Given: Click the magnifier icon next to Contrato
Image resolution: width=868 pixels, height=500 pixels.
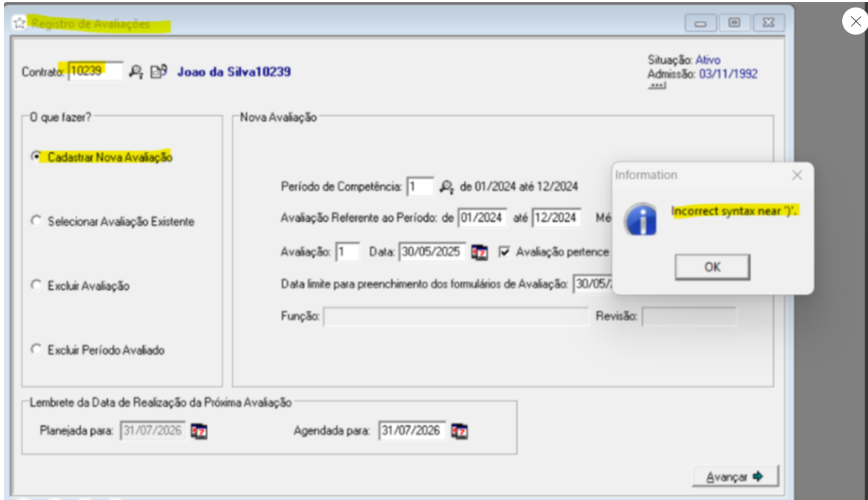Looking at the screenshot, I should tap(136, 71).
